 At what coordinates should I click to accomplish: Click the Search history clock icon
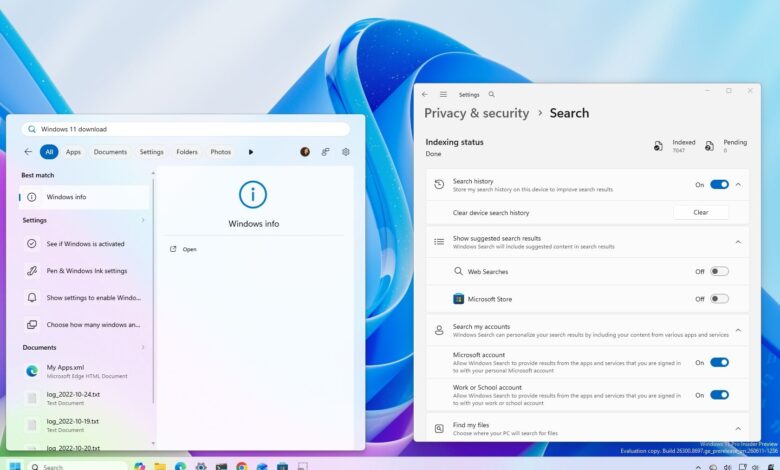[x=439, y=185]
